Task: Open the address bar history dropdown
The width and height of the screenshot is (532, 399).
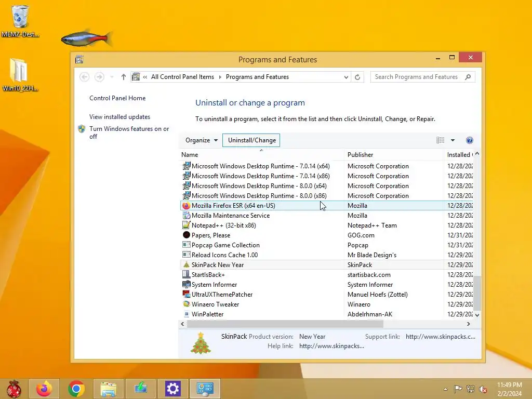Action: coord(345,77)
